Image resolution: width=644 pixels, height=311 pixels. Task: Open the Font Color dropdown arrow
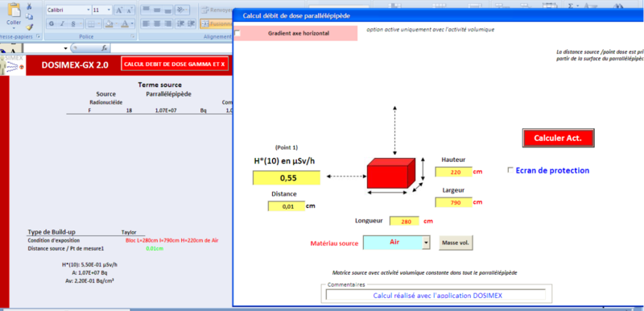pos(133,24)
